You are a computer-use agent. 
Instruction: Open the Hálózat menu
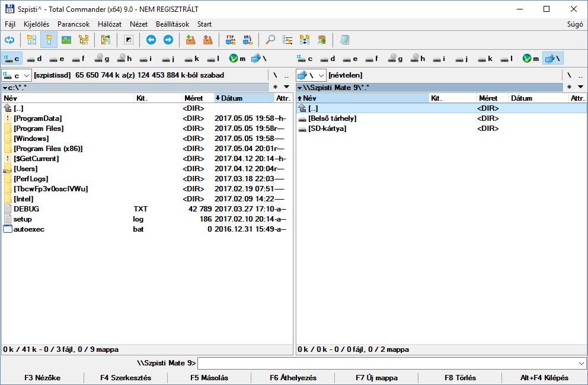click(110, 24)
